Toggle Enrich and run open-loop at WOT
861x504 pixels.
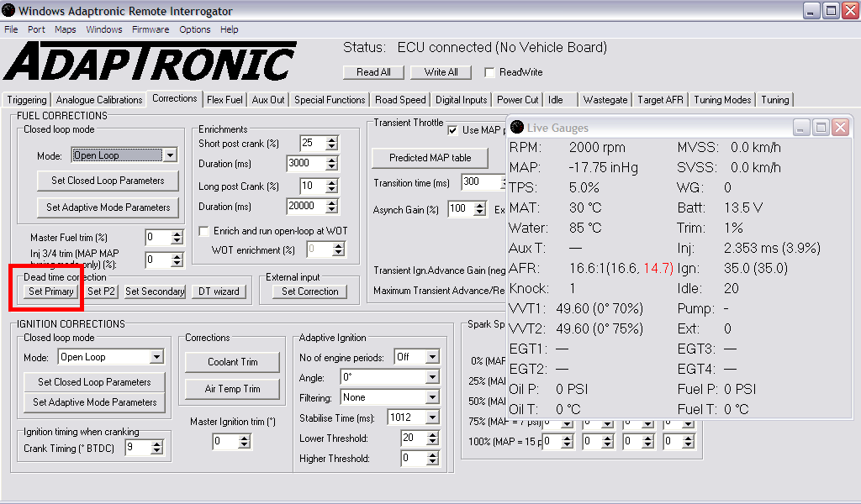(203, 231)
